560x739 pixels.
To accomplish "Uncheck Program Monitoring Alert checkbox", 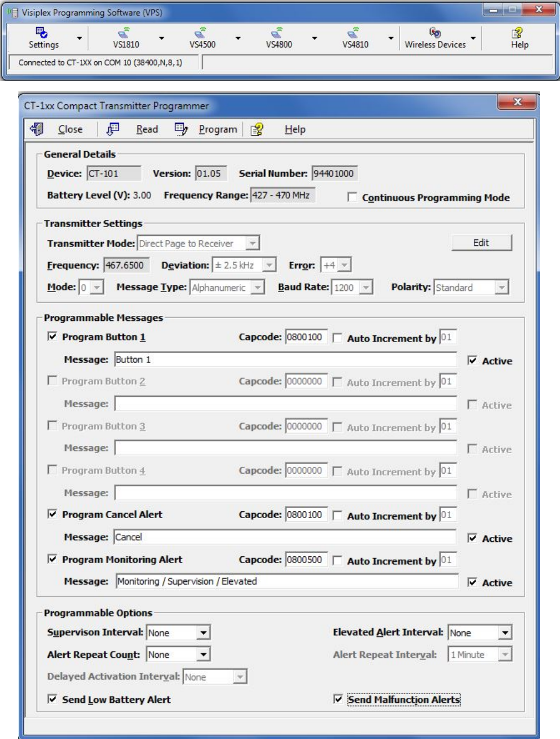I will coord(52,559).
